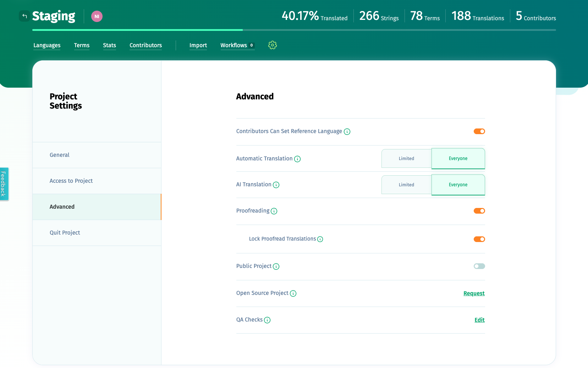Screen dimensions: 588x368
Task: Click the Automatic Translation info icon
Action: click(x=297, y=159)
